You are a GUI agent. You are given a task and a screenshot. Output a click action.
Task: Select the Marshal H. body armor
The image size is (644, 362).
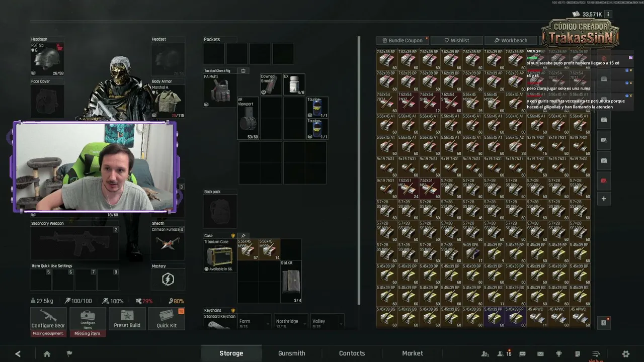(x=168, y=101)
